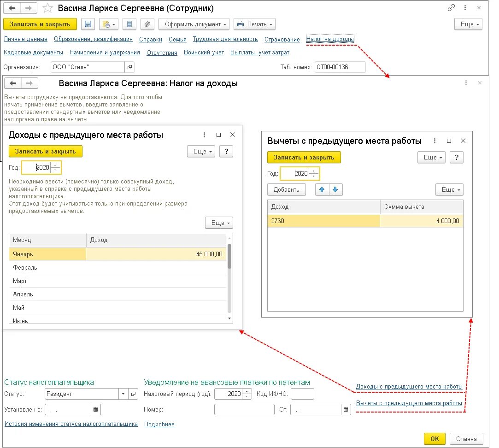Viewport: 499px width, 448px height.
Task: Expand the Печать dropdown
Action: click(254, 24)
